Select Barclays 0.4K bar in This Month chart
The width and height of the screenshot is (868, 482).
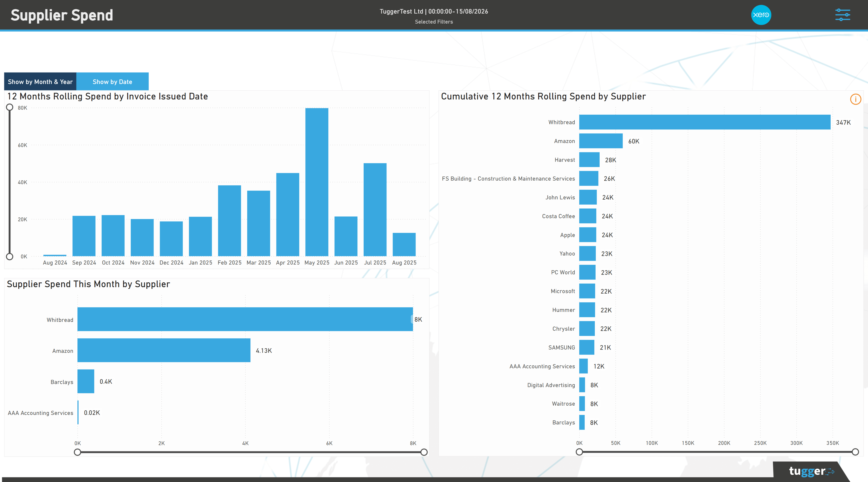85,381
